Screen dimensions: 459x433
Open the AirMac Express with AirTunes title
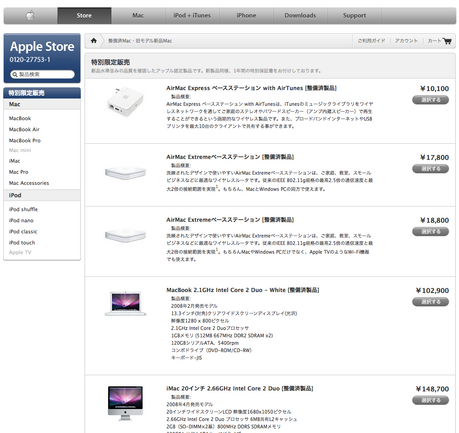coord(251,88)
